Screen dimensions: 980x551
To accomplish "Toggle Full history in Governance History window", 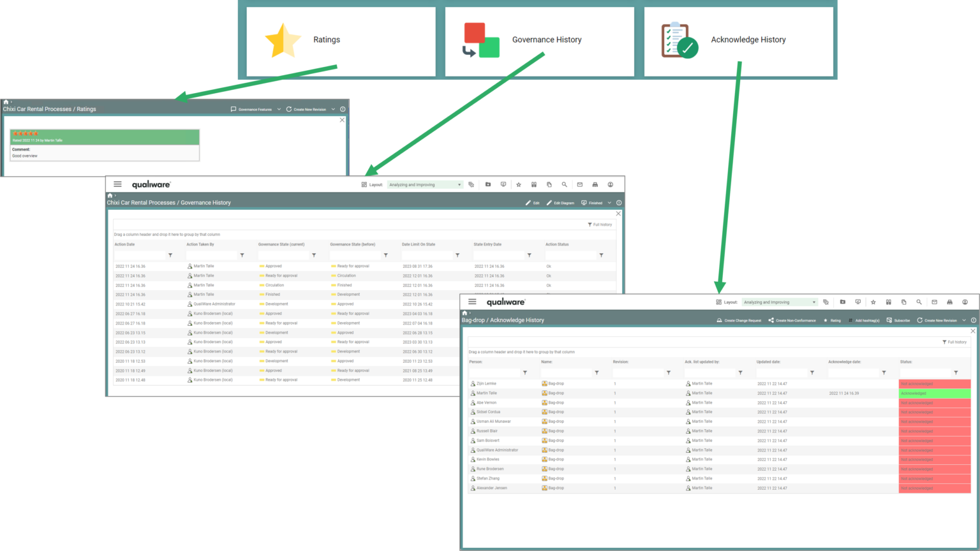I will [x=600, y=224].
